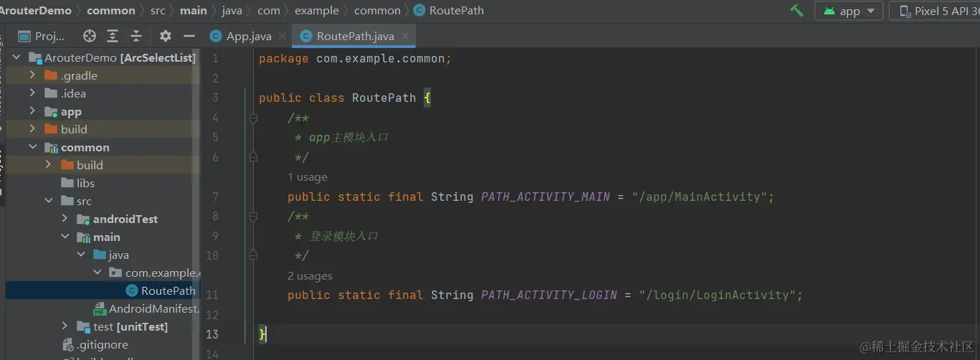Hide the Project panel with minus icon
Screen dimensions: 980x360
189,36
